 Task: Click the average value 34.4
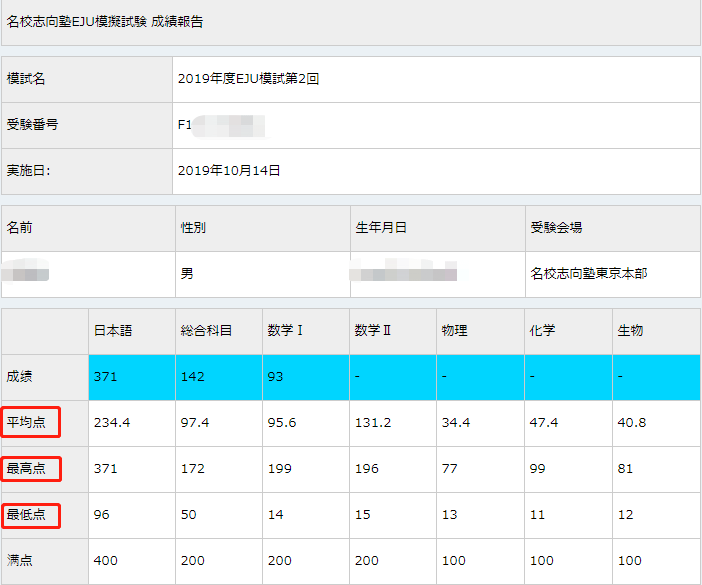456,423
